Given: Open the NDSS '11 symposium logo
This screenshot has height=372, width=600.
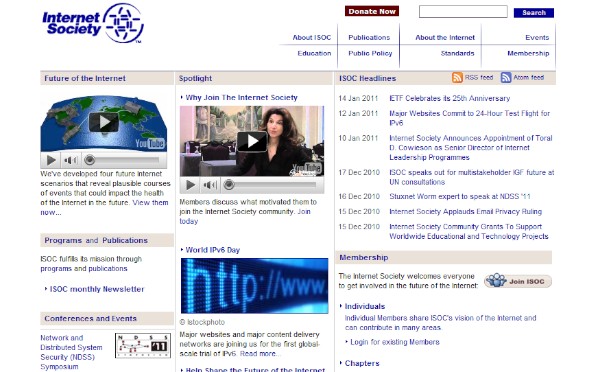Looking at the screenshot, I should 143,345.
